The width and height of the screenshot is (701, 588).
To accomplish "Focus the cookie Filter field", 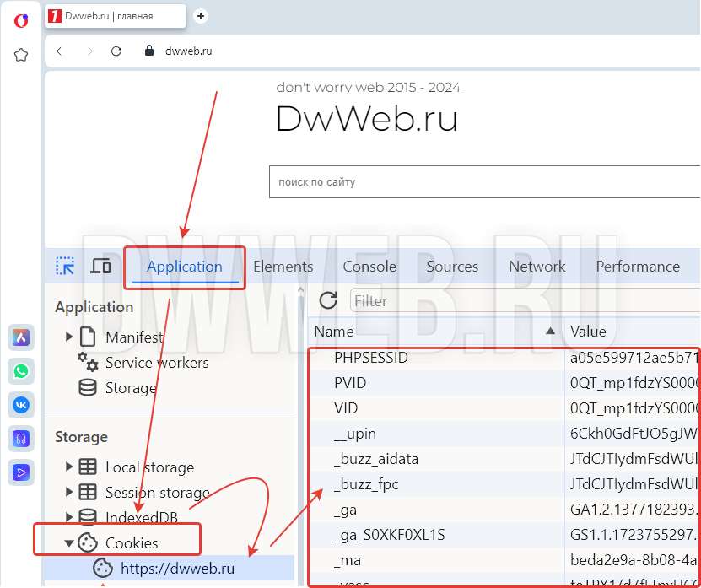I will coord(526,300).
